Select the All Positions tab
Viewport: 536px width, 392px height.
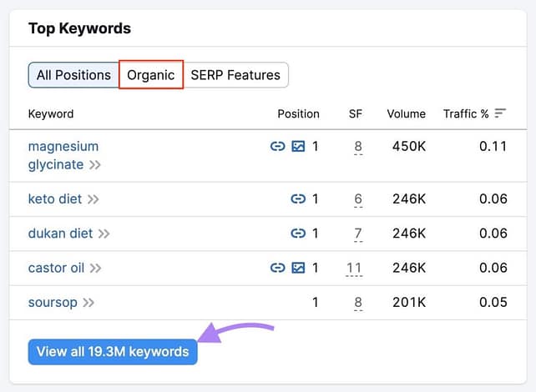point(73,75)
